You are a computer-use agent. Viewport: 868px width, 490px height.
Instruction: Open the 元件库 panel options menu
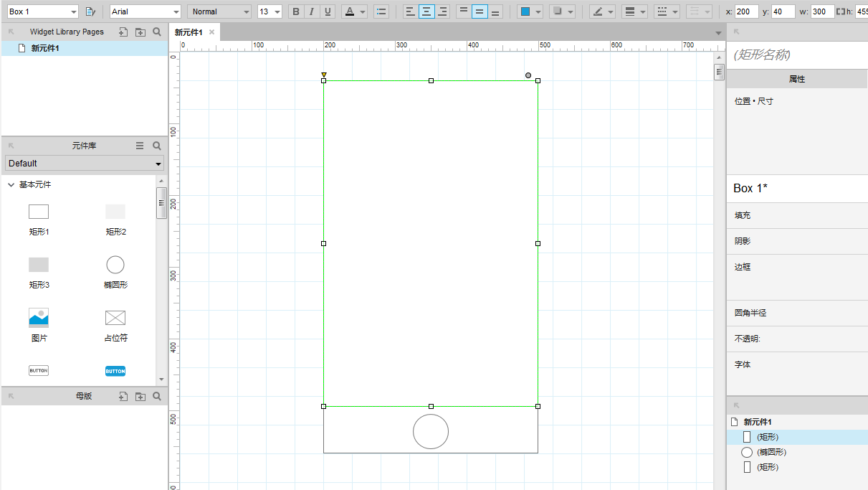coord(140,146)
